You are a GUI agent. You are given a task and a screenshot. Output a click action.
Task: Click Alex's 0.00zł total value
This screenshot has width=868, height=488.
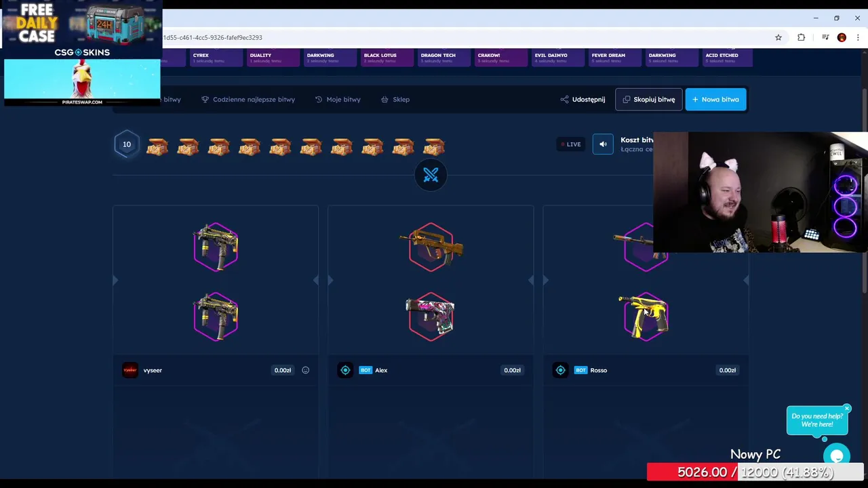512,370
